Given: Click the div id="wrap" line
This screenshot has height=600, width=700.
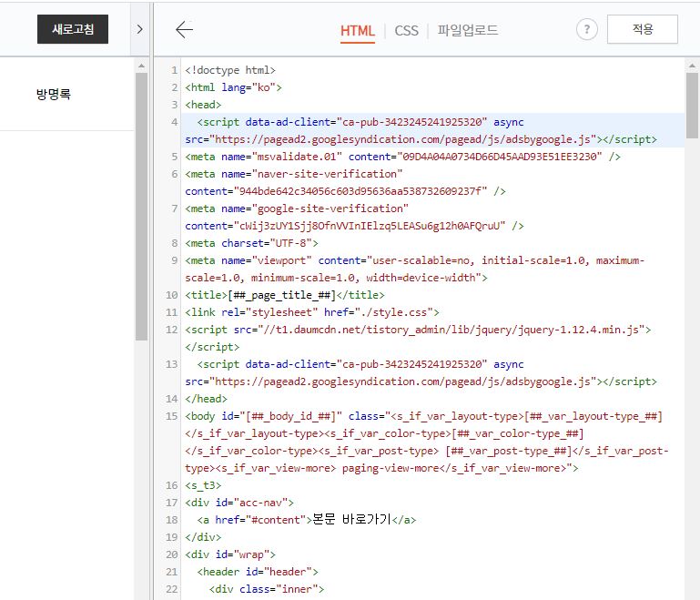Looking at the screenshot, I should [x=230, y=554].
